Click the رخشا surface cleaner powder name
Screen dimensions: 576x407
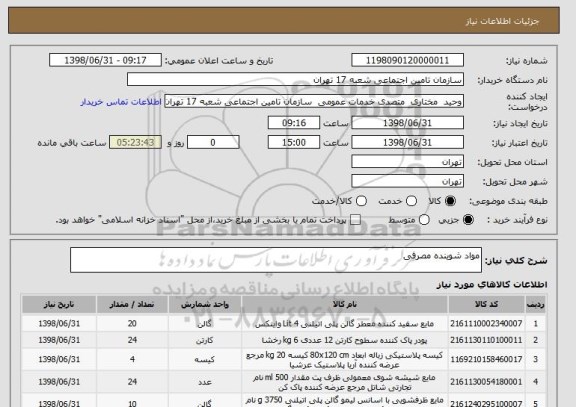(x=344, y=340)
